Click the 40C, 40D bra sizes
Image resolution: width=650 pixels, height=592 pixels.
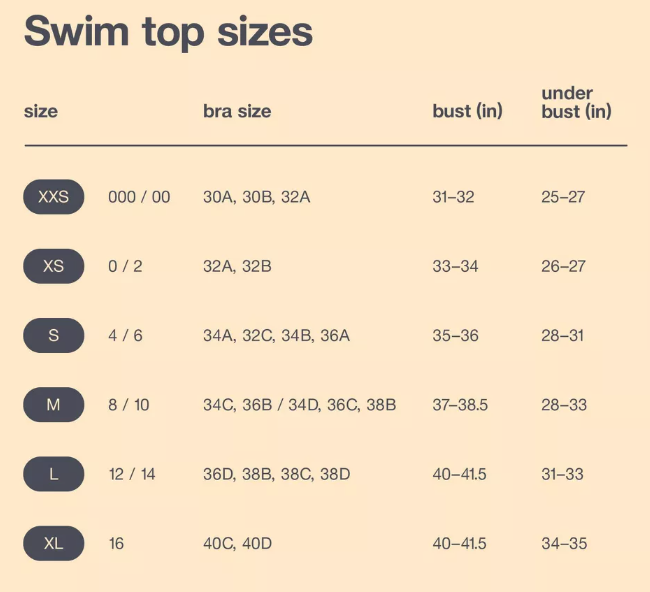click(237, 544)
